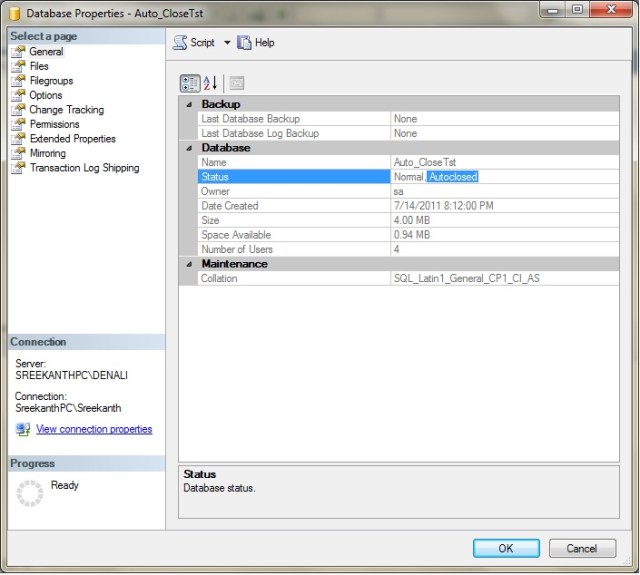This screenshot has height=575, width=640.
Task: Open the Transaction Log Shipping page
Action: coord(84,168)
